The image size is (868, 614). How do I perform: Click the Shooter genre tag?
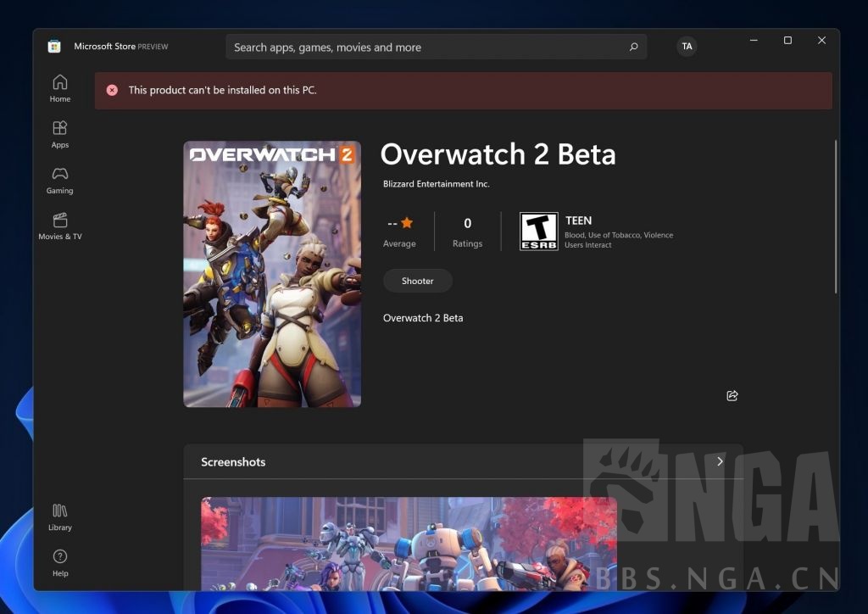417,281
